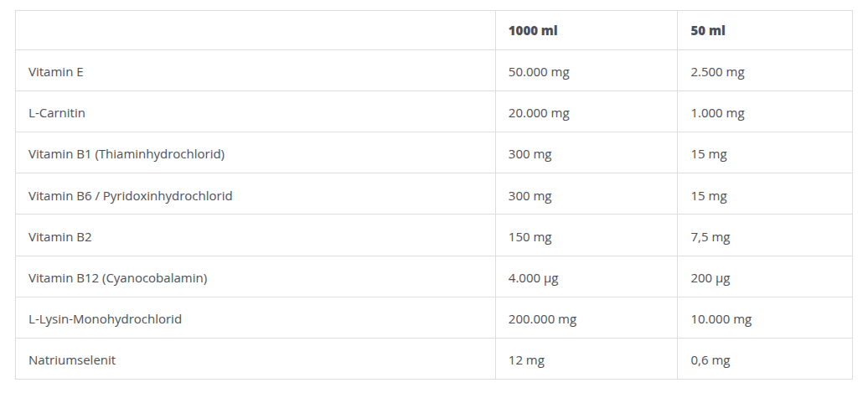The height and width of the screenshot is (393, 868).
Task: Click the 200.000 mg L-Lysin value
Action: (542, 319)
